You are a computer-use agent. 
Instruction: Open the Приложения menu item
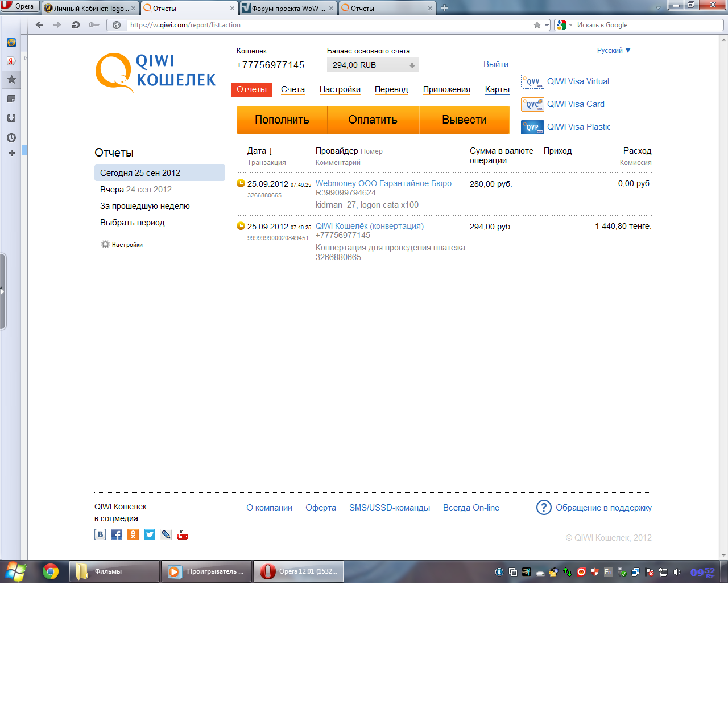point(446,89)
